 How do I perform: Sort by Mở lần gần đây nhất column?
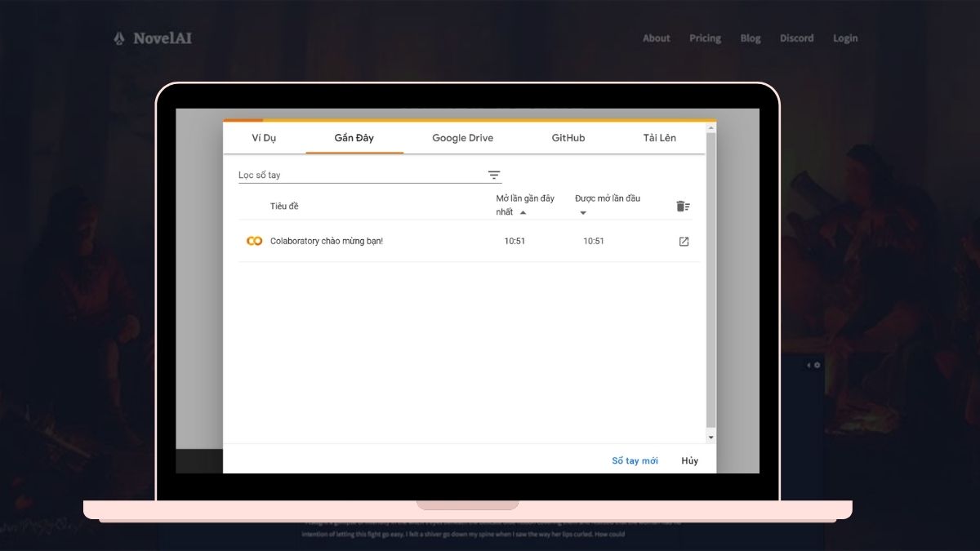point(525,205)
